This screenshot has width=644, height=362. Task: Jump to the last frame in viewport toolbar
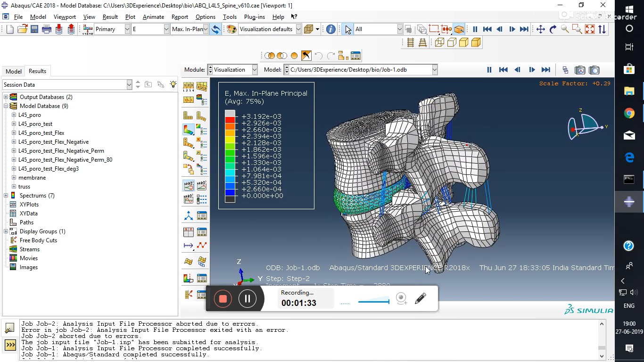click(546, 70)
